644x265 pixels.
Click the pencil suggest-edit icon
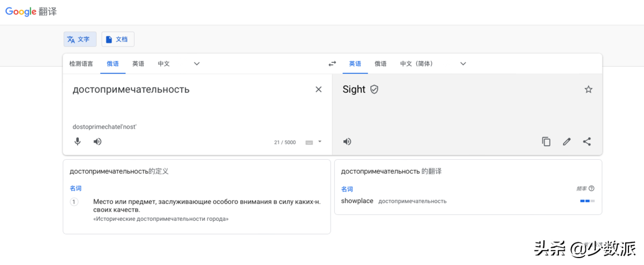[x=566, y=141]
